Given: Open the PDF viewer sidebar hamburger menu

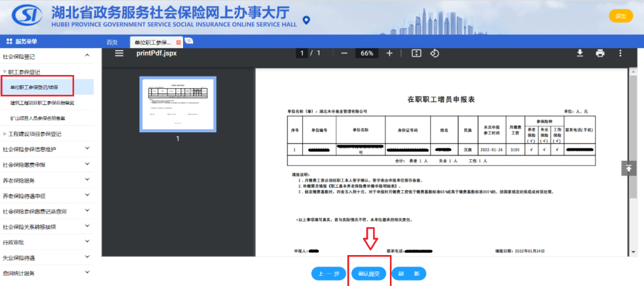Looking at the screenshot, I should click(119, 54).
